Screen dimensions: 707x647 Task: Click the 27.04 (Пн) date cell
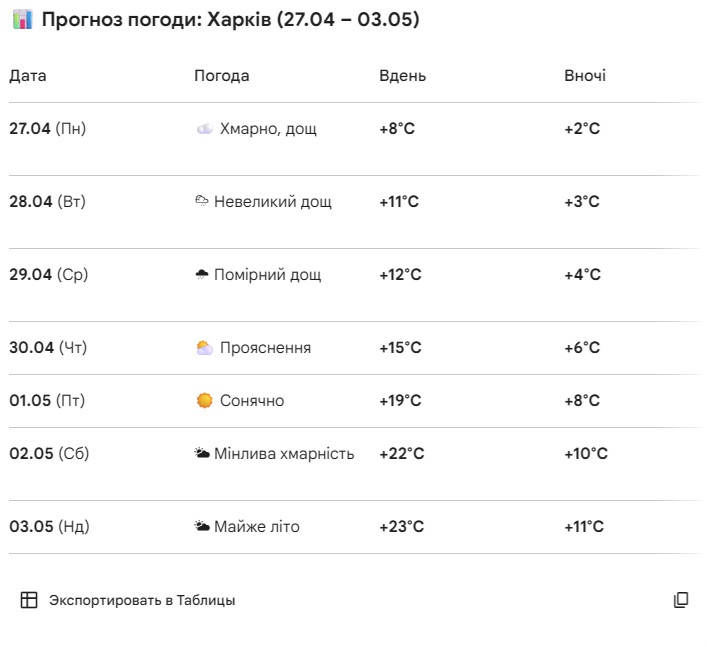click(x=48, y=129)
